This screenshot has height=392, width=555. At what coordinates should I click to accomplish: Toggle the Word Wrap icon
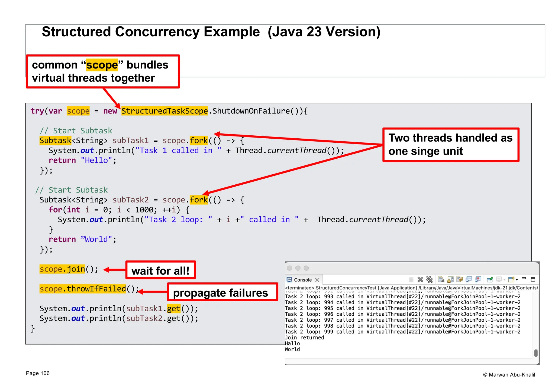(460, 279)
